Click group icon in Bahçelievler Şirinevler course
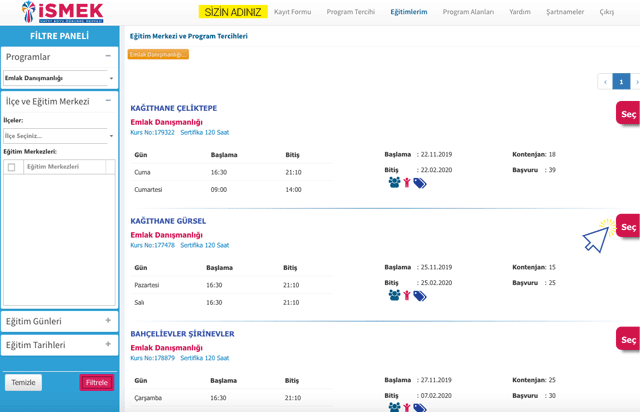This screenshot has height=412, width=640. click(394, 407)
